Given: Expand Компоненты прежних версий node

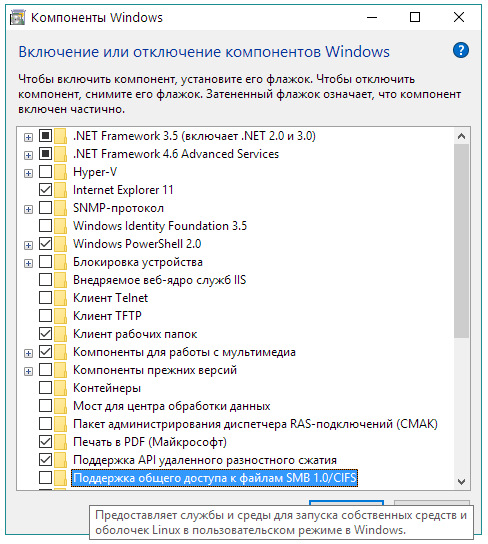Looking at the screenshot, I should pyautogui.click(x=28, y=371).
